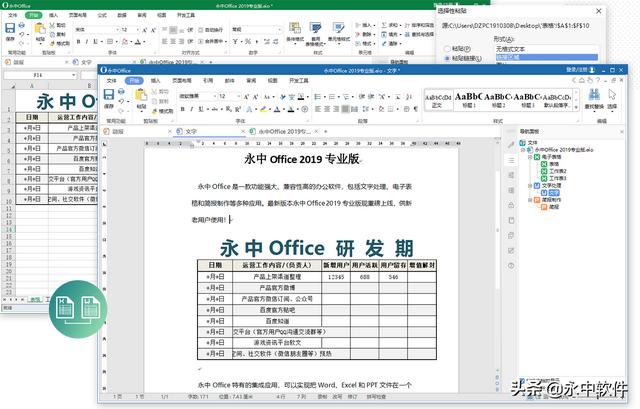This screenshot has width=640, height=409.
Task: Apply font color in front Word ribbon
Action: coord(277,109)
